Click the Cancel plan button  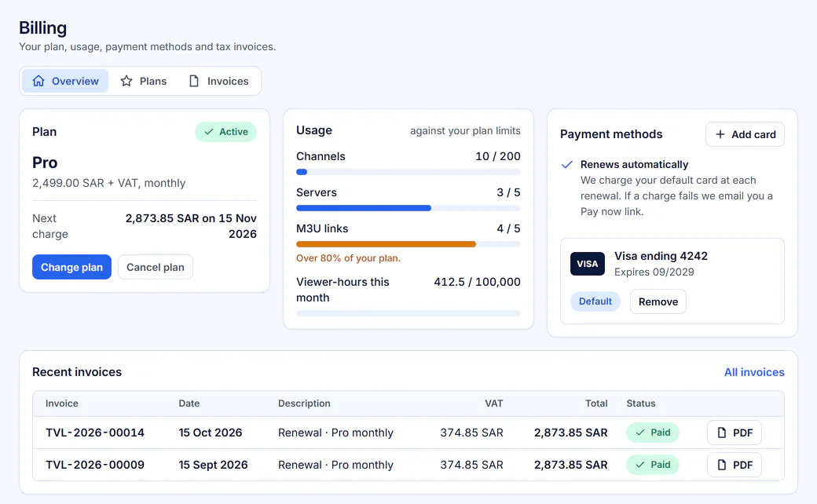click(x=156, y=267)
